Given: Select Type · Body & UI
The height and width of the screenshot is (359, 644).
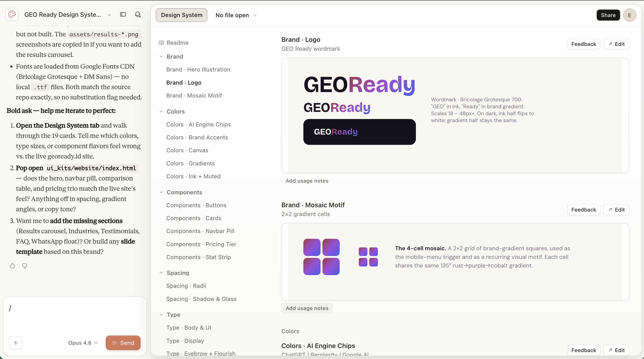Looking at the screenshot, I should [189, 328].
